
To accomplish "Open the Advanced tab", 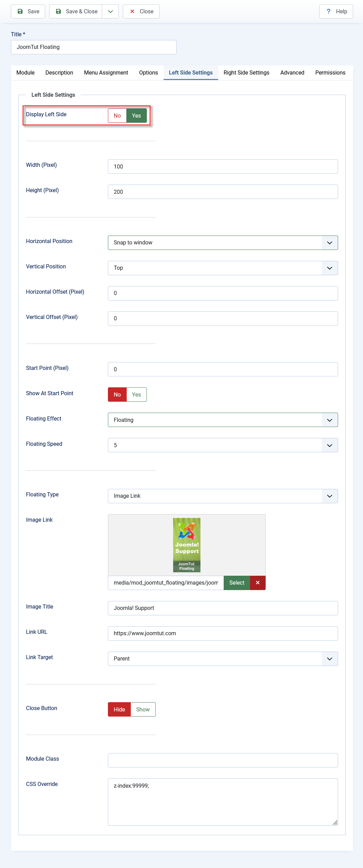I will tap(292, 72).
